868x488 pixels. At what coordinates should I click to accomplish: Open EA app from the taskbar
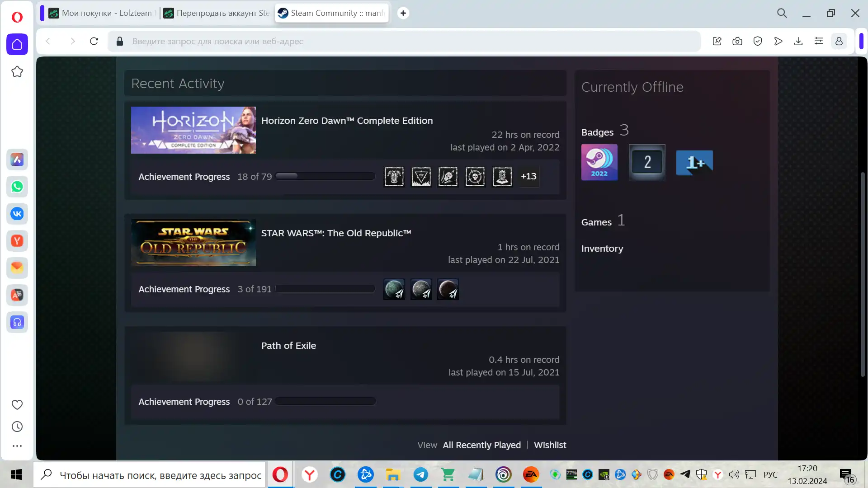(531, 474)
